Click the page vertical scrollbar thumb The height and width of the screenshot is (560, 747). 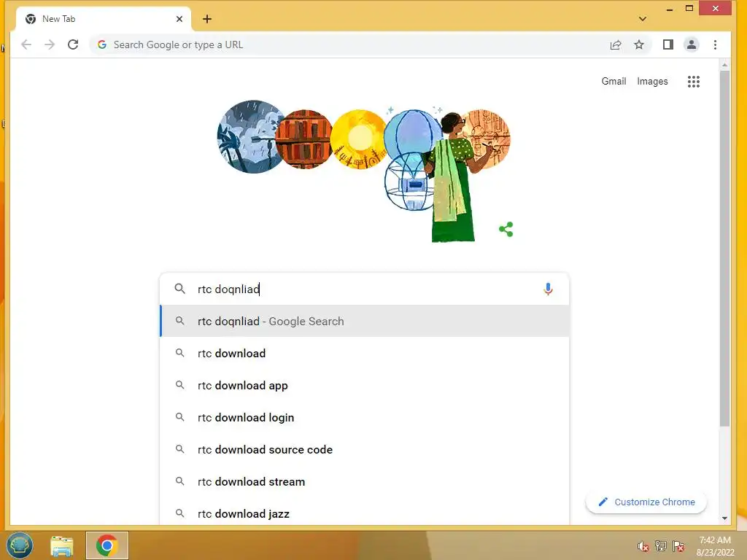[x=724, y=248]
